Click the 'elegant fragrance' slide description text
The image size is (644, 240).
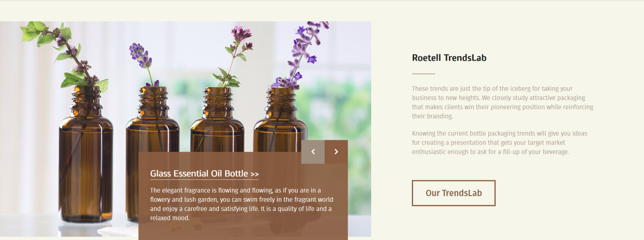pyautogui.click(x=241, y=204)
